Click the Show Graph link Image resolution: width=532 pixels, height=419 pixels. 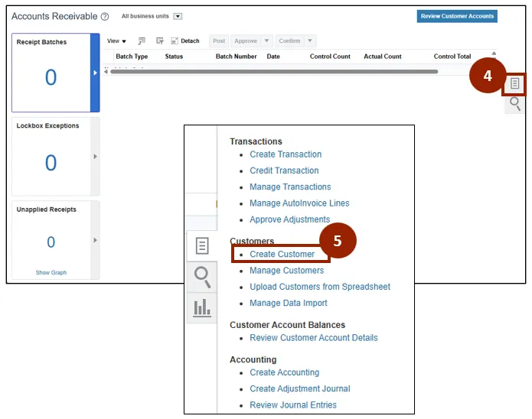[x=51, y=272]
